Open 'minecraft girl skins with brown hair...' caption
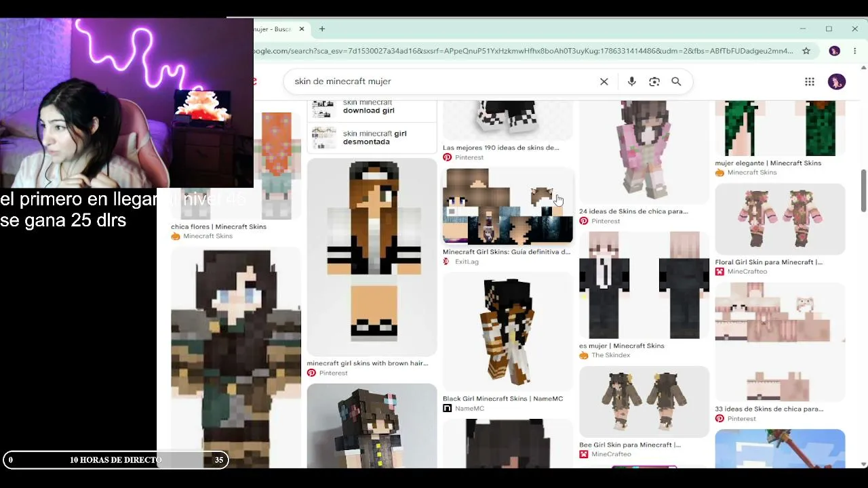This screenshot has width=868, height=488. [x=368, y=363]
